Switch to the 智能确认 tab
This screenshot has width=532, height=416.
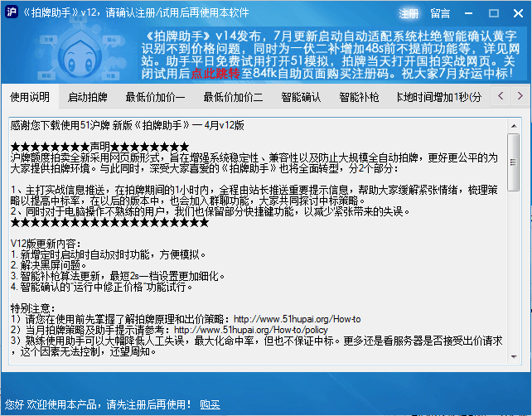pos(301,97)
